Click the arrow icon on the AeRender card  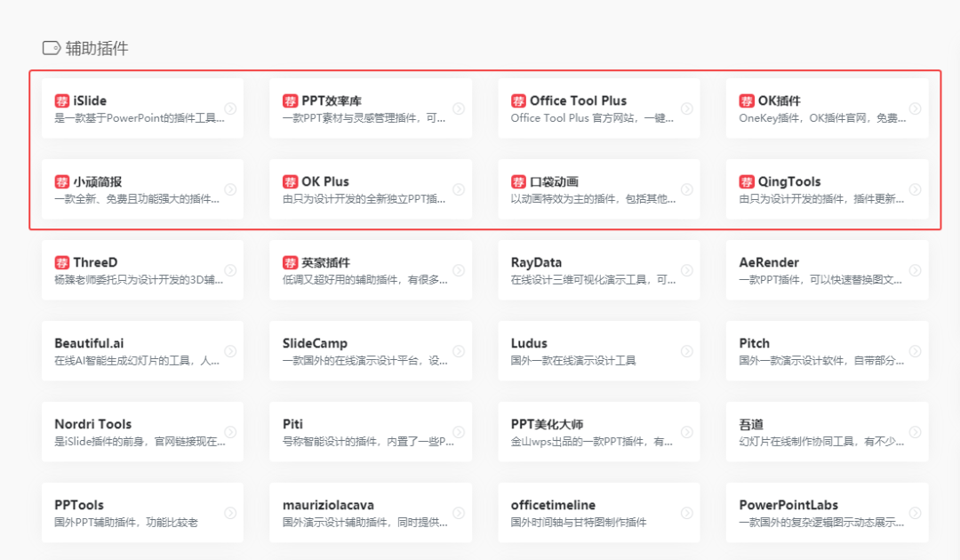tap(916, 270)
